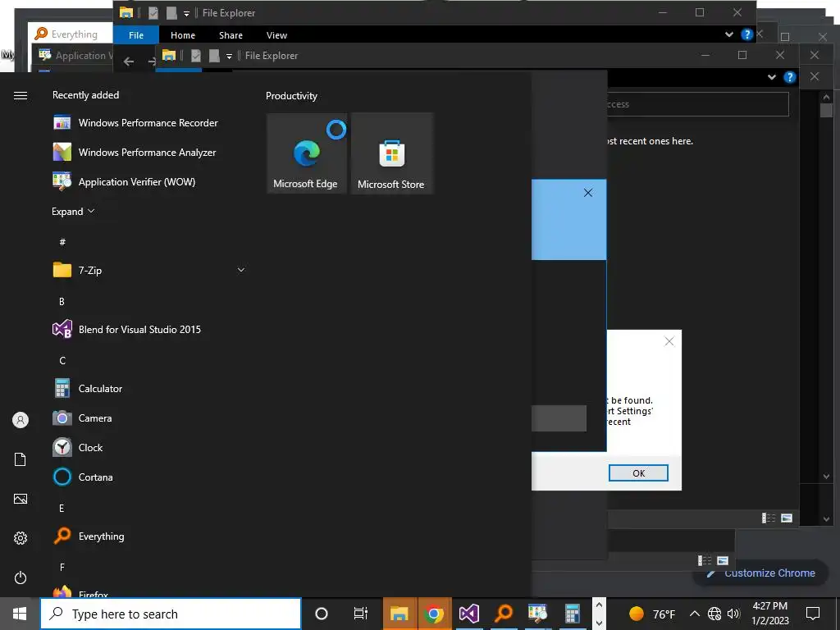The height and width of the screenshot is (630, 840).
Task: Close the blue-header dialog
Action: (x=587, y=193)
